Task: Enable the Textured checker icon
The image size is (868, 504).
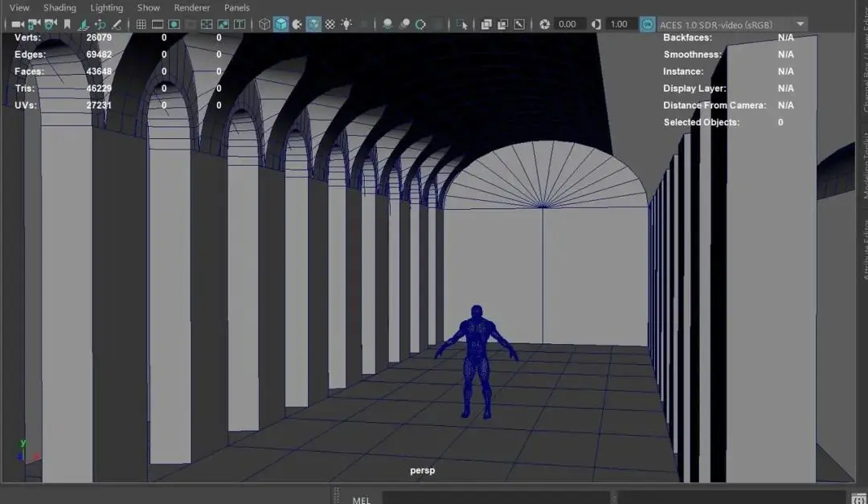Action: click(330, 24)
